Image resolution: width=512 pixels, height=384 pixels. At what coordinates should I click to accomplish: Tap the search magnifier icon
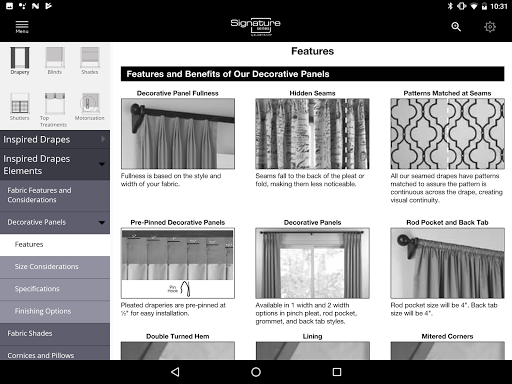[x=456, y=27]
